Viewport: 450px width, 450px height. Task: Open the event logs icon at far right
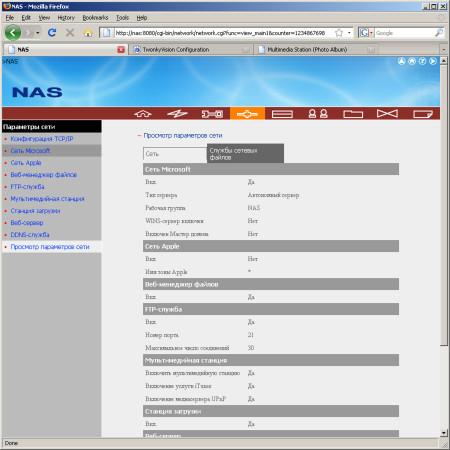(x=423, y=114)
